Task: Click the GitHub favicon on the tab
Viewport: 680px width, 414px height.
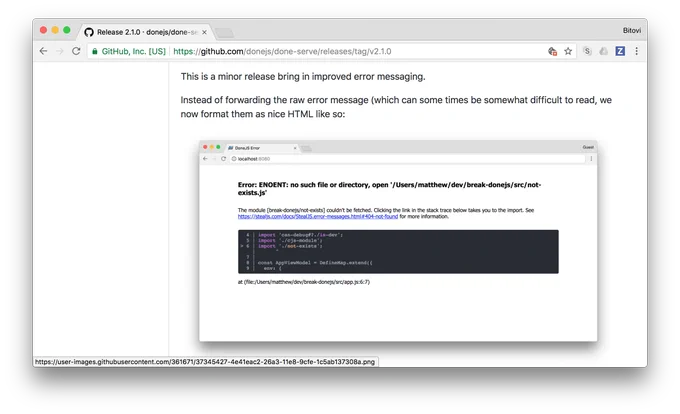Action: click(89, 32)
